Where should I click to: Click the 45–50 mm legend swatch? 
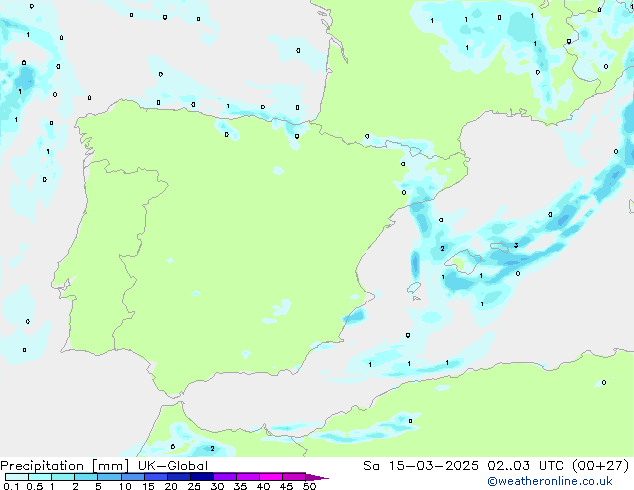click(x=294, y=477)
